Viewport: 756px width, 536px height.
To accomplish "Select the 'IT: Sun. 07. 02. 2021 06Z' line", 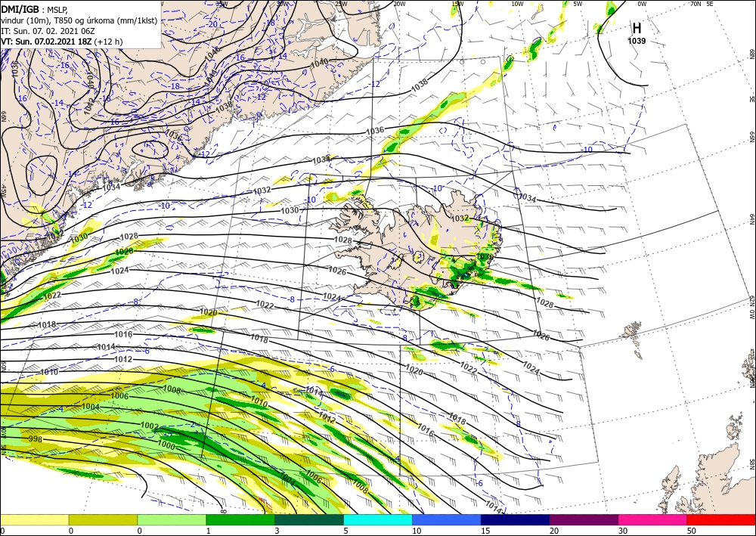I will [48, 31].
